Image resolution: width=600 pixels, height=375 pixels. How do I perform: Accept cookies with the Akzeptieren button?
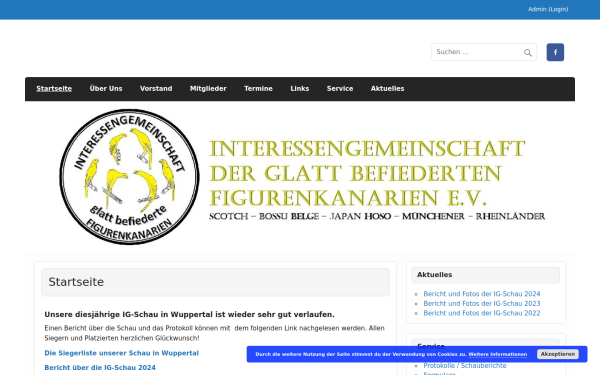click(x=558, y=354)
